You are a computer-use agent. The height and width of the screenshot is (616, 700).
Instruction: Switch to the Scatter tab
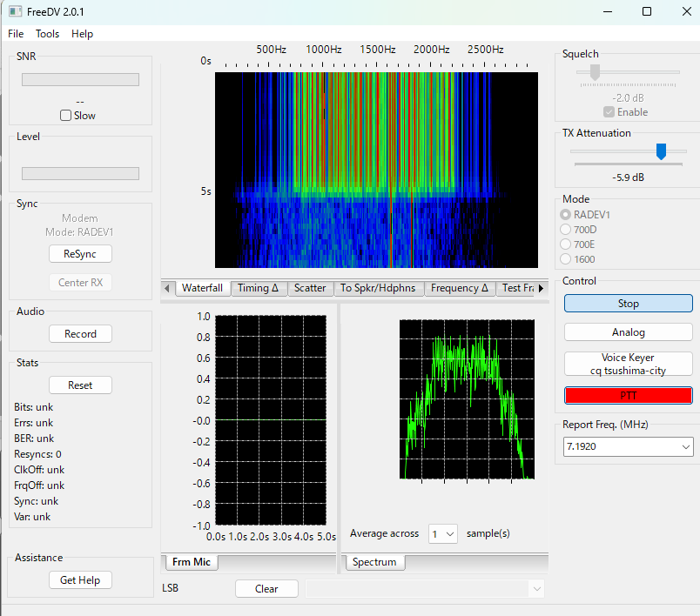click(310, 288)
